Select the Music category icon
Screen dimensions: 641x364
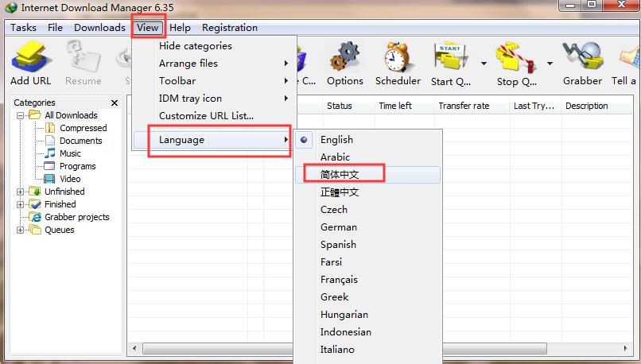50,153
